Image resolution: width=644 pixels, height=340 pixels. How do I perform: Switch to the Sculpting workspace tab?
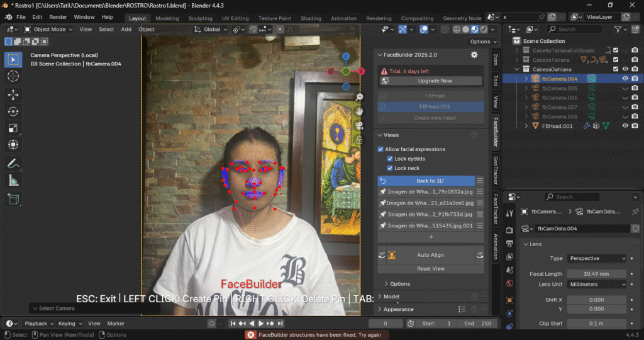pyautogui.click(x=201, y=18)
